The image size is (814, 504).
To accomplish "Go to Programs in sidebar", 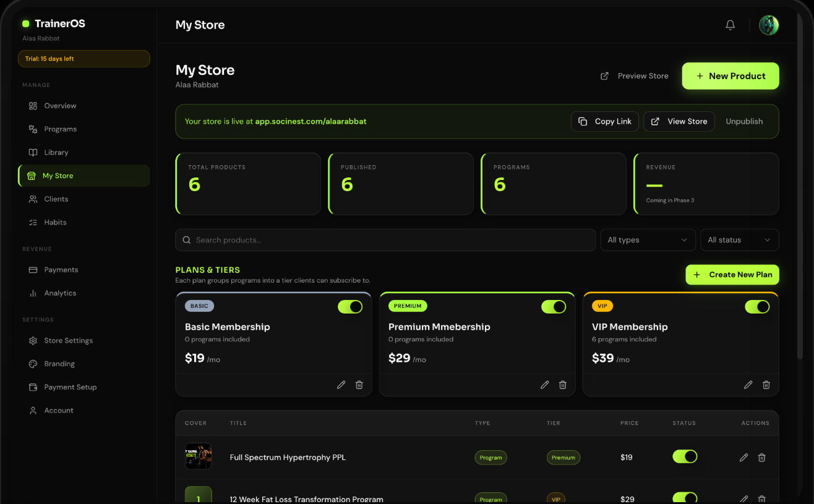I will (x=84, y=129).
